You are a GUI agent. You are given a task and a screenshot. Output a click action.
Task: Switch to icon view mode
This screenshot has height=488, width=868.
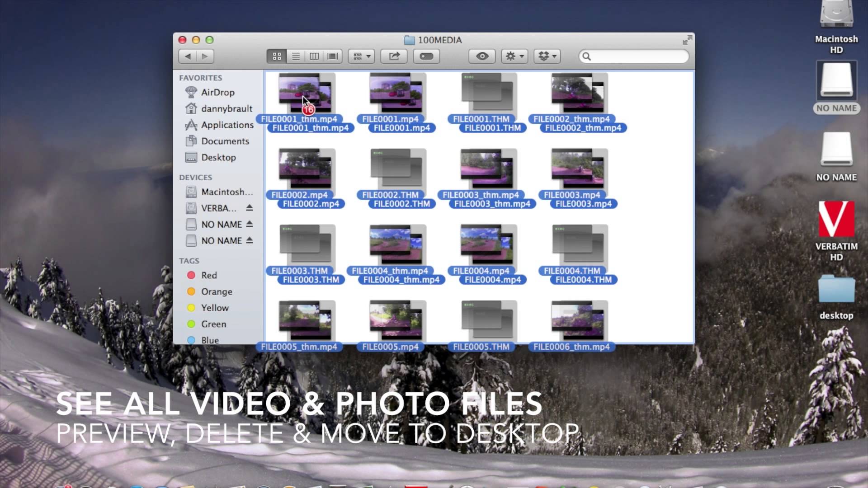(x=277, y=56)
